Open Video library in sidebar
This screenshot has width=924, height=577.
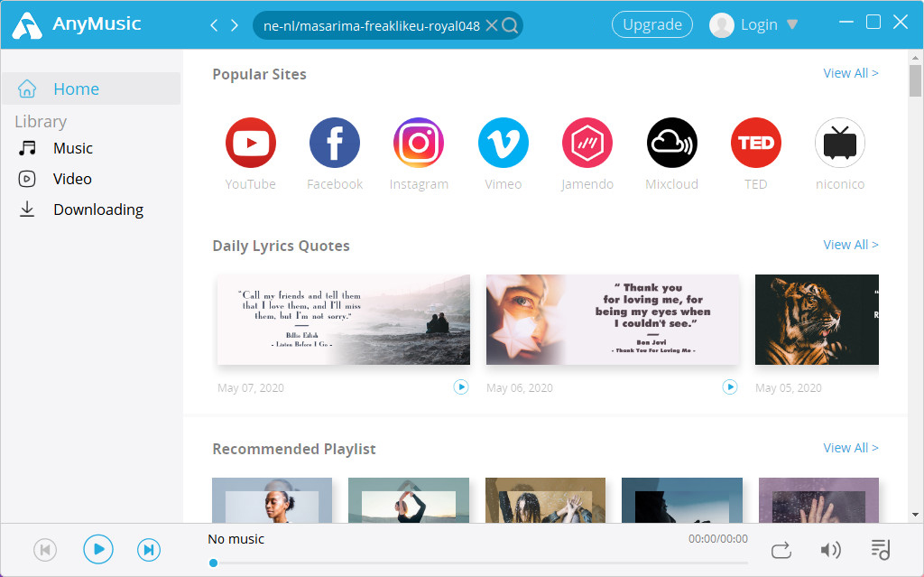[x=72, y=179]
